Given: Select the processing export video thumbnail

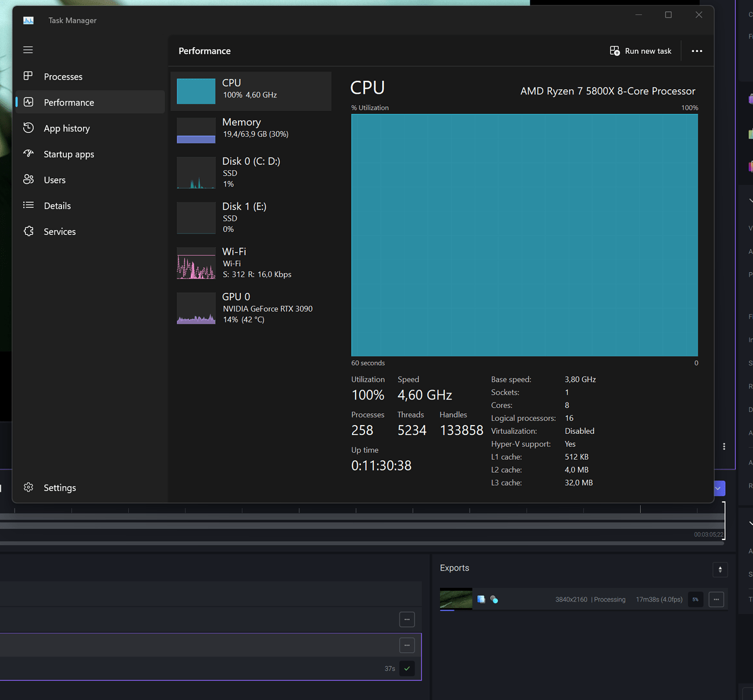Looking at the screenshot, I should (x=455, y=598).
